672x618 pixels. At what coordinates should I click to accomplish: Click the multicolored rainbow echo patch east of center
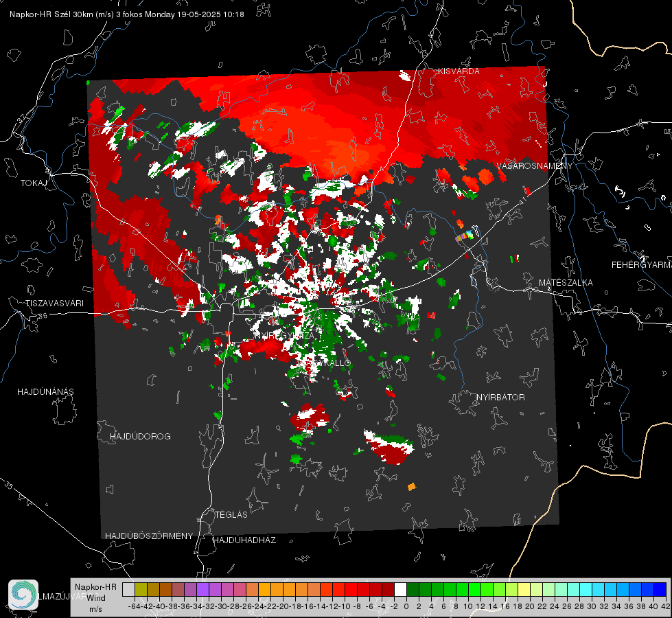click(x=465, y=236)
